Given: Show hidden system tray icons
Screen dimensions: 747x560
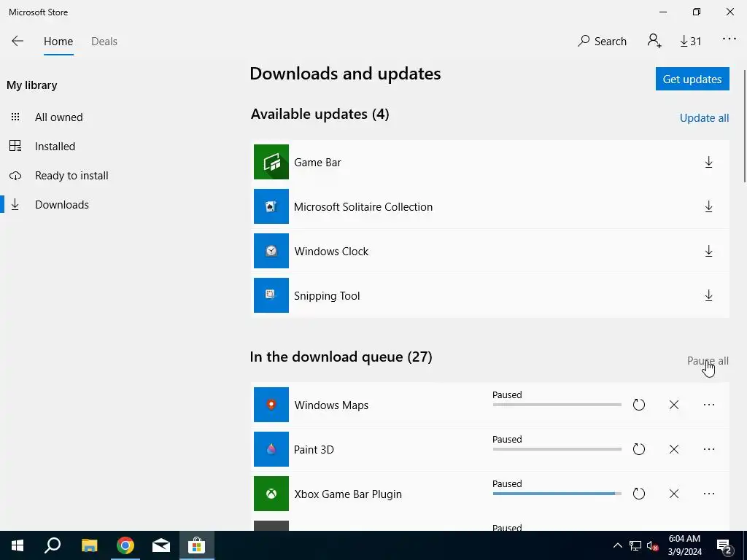Looking at the screenshot, I should [617, 545].
